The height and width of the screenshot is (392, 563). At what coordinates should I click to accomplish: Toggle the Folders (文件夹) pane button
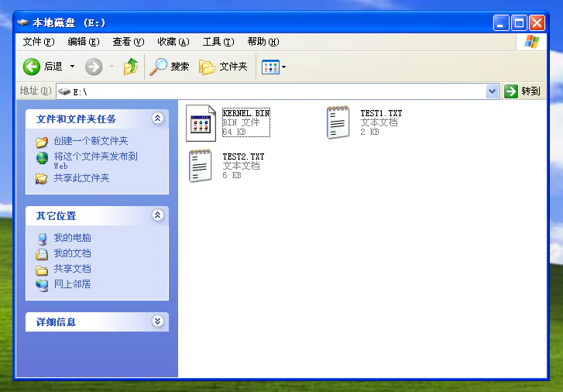223,67
